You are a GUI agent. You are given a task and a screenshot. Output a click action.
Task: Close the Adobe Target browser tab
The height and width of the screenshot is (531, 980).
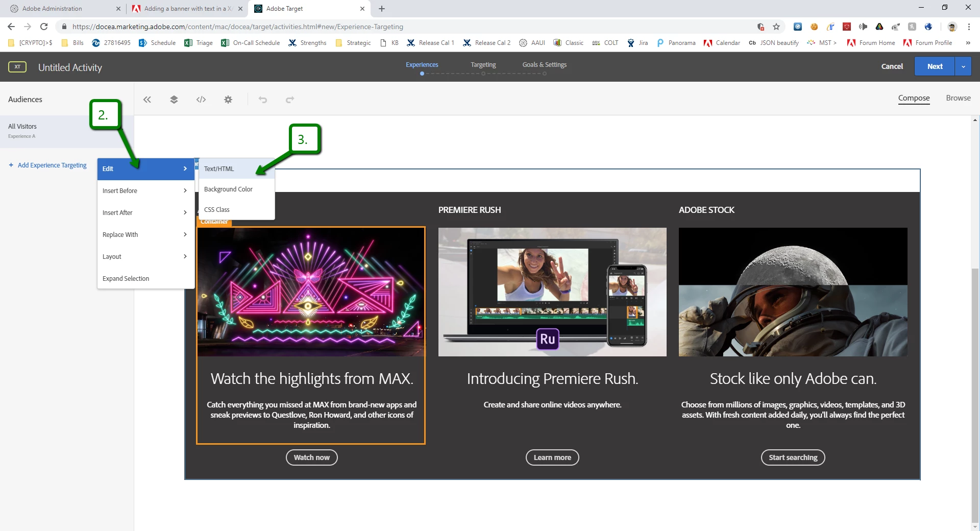(362, 9)
